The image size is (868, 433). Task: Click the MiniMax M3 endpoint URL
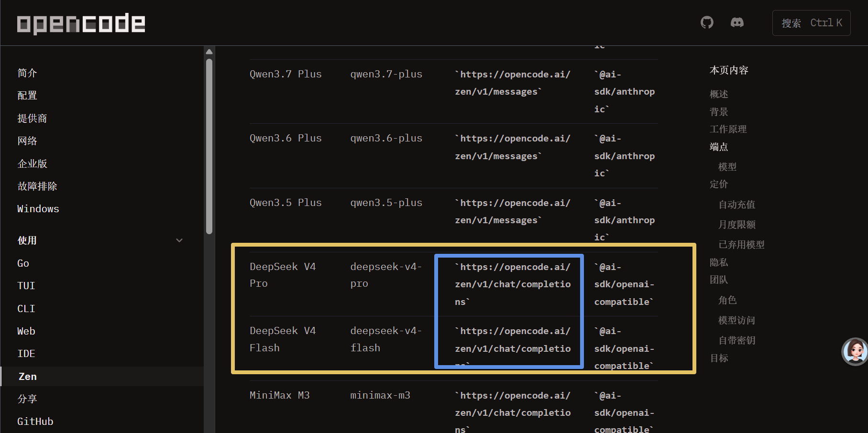point(513,412)
